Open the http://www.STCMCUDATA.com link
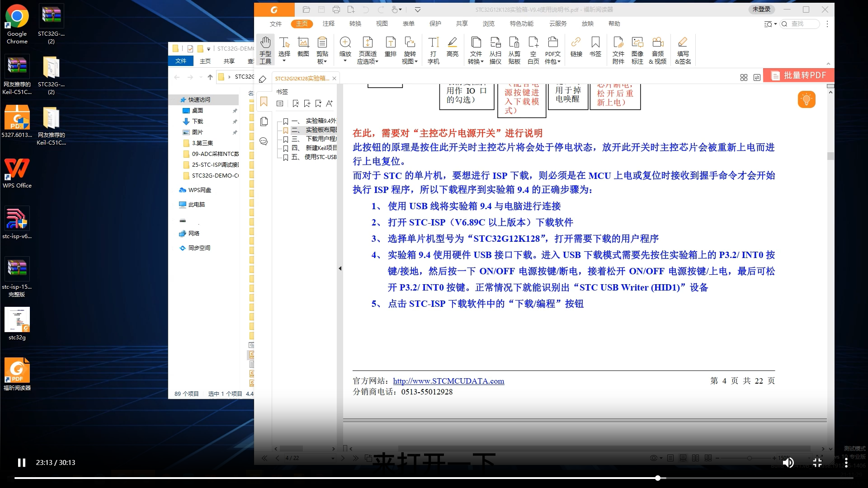Screen dimensions: 868x488 pyautogui.click(x=448, y=381)
